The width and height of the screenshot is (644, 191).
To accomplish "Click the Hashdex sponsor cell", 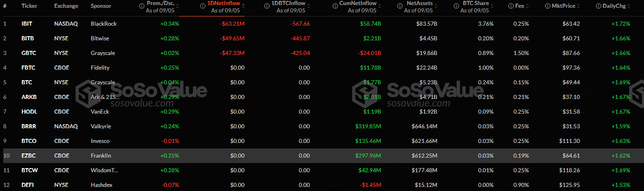I will pyautogui.click(x=101, y=185).
